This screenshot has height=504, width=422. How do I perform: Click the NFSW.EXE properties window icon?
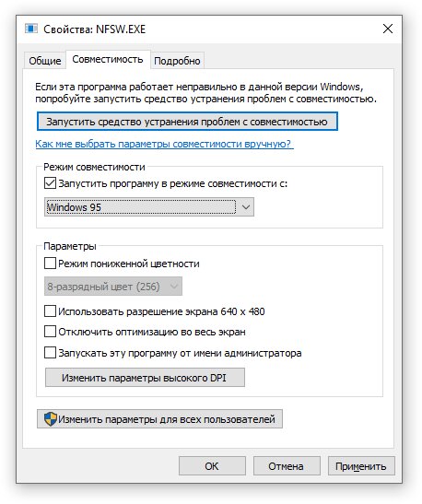(31, 29)
